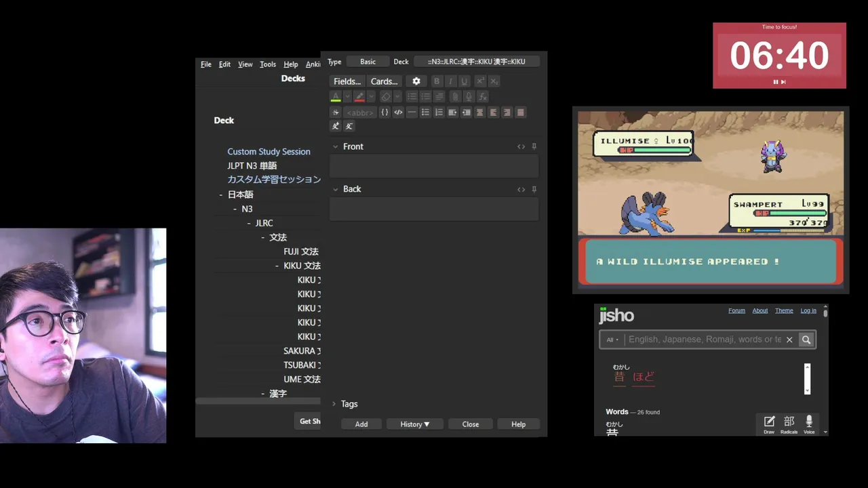This screenshot has width=868, height=488.
Task: Click the plain kanji furigana icon
Action: 349,126
